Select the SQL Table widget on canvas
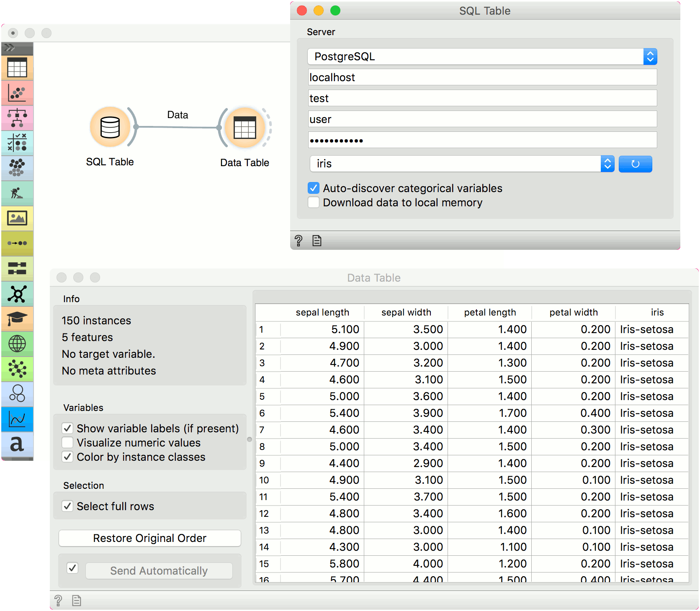The height and width of the screenshot is (611, 700). point(110,127)
